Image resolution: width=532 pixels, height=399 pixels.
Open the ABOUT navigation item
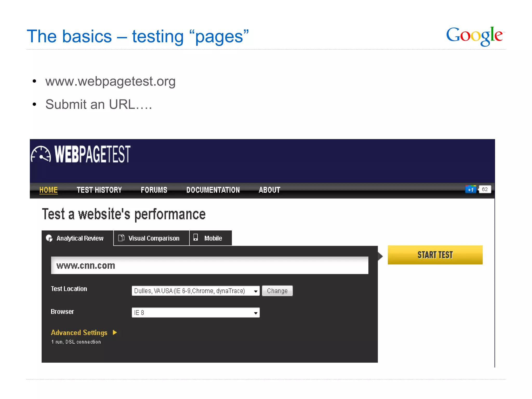click(x=269, y=190)
